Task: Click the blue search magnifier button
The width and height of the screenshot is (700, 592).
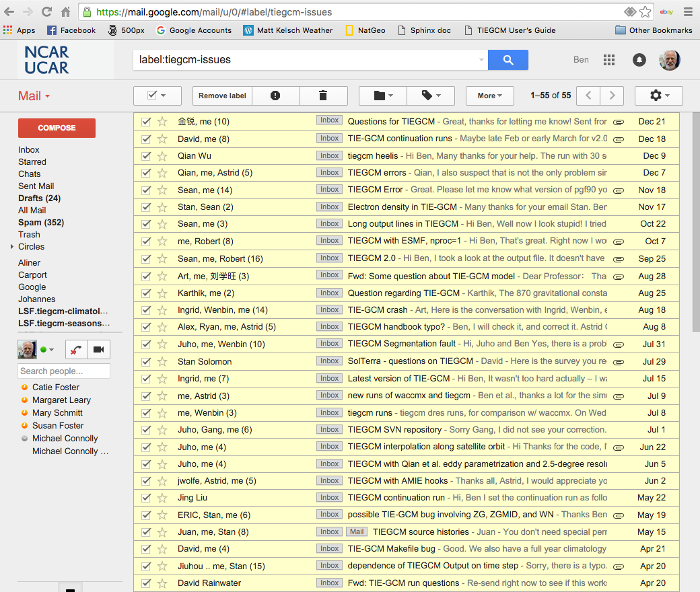Action: point(508,60)
